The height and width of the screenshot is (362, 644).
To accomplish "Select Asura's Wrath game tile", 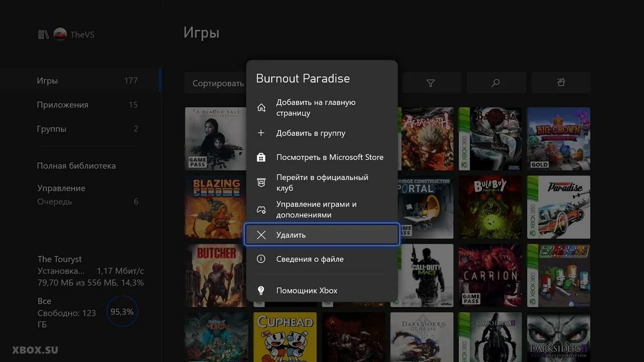I will tap(426, 138).
